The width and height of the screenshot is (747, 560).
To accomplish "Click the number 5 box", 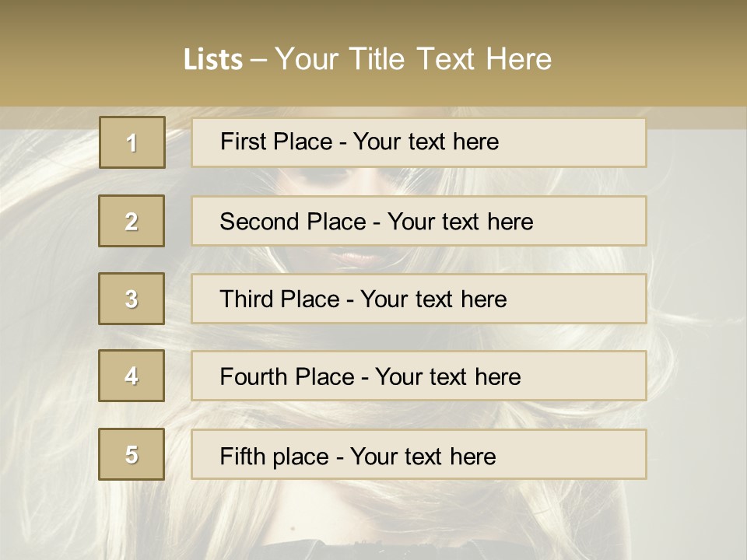I will [x=132, y=454].
